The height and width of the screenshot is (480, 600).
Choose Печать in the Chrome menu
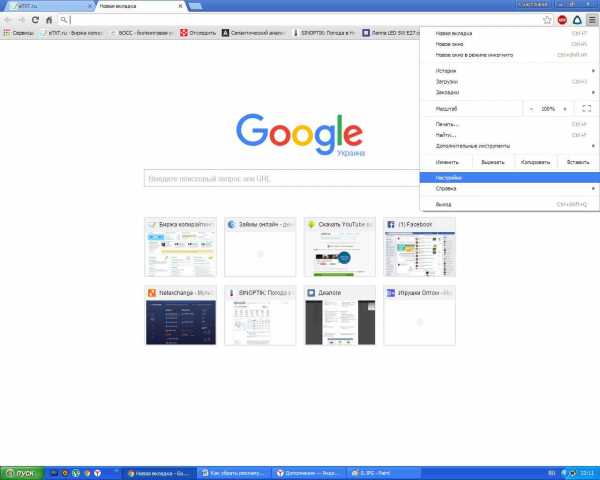point(509,124)
